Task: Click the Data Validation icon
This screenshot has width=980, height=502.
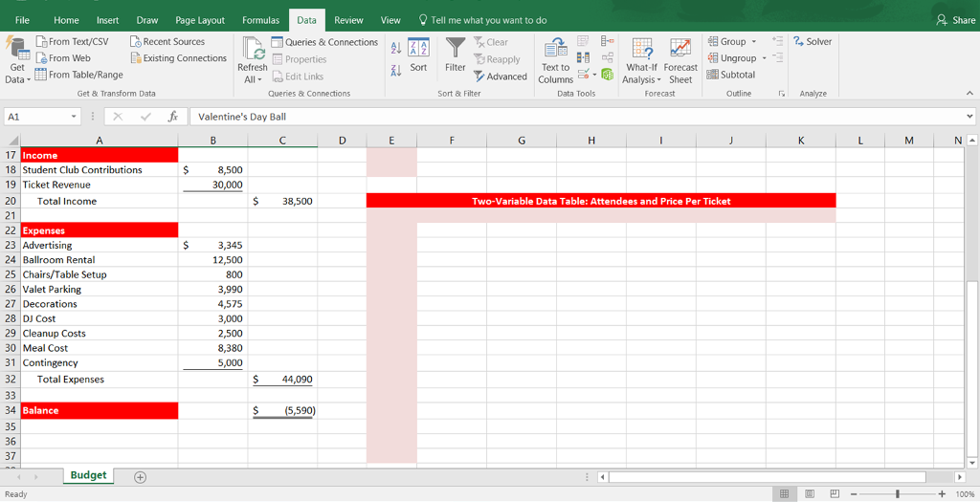Action: pos(583,75)
